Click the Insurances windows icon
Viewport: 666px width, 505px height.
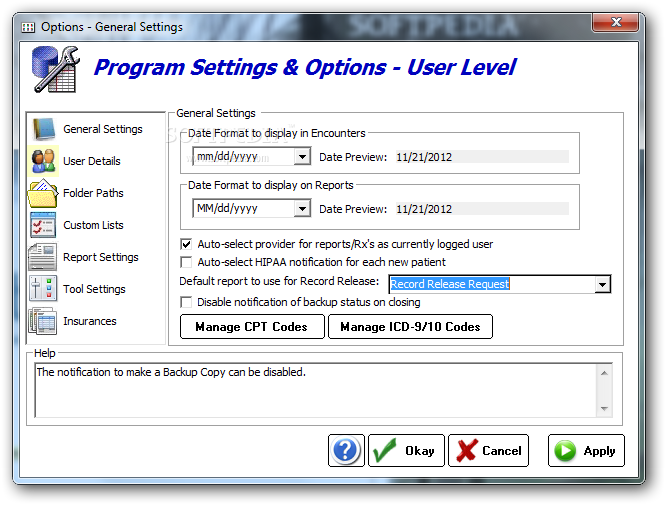[x=42, y=321]
